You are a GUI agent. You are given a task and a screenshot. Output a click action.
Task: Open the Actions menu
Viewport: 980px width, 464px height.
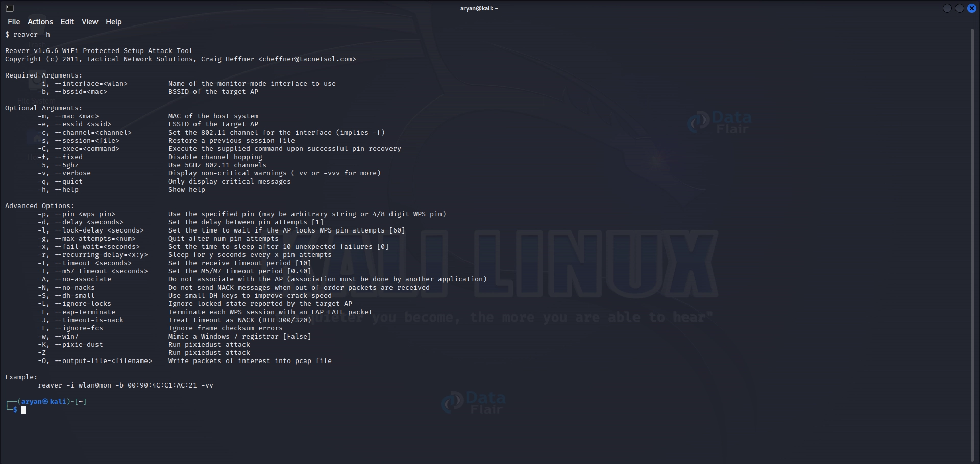click(x=40, y=22)
